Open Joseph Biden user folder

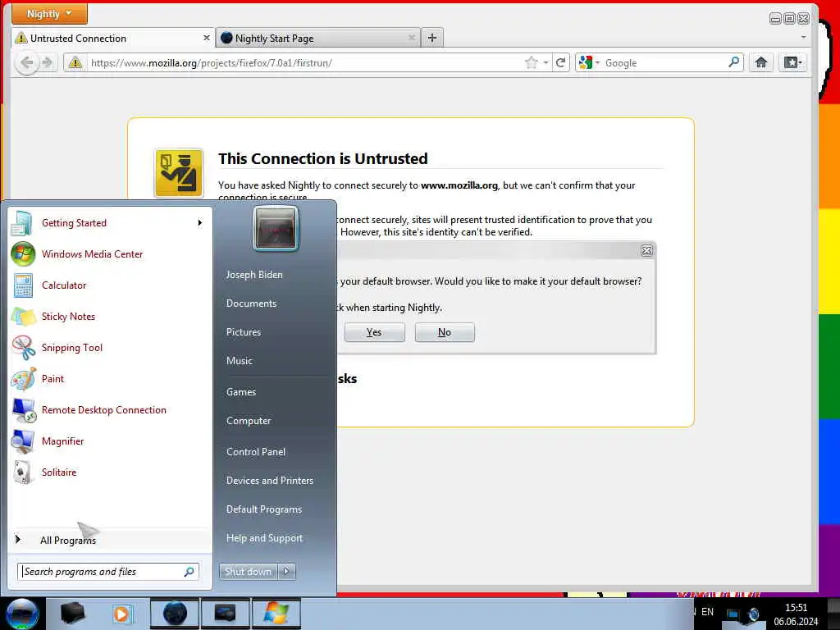pos(254,274)
